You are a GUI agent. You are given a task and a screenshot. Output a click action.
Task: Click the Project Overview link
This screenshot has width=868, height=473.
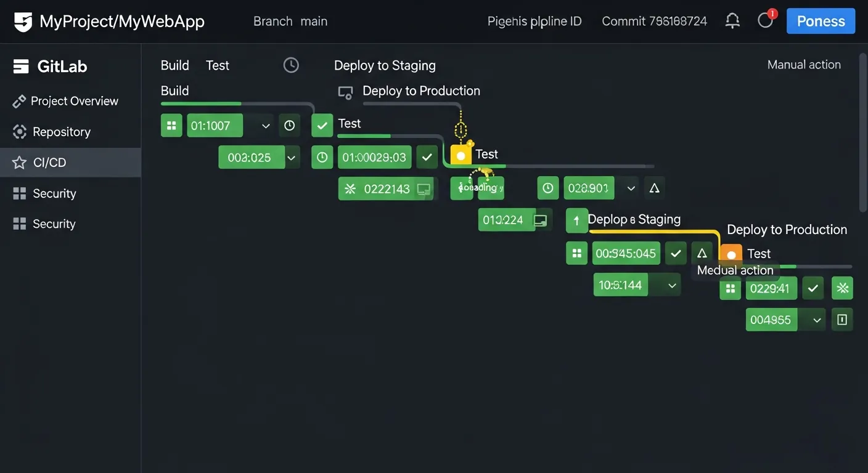[74, 100]
